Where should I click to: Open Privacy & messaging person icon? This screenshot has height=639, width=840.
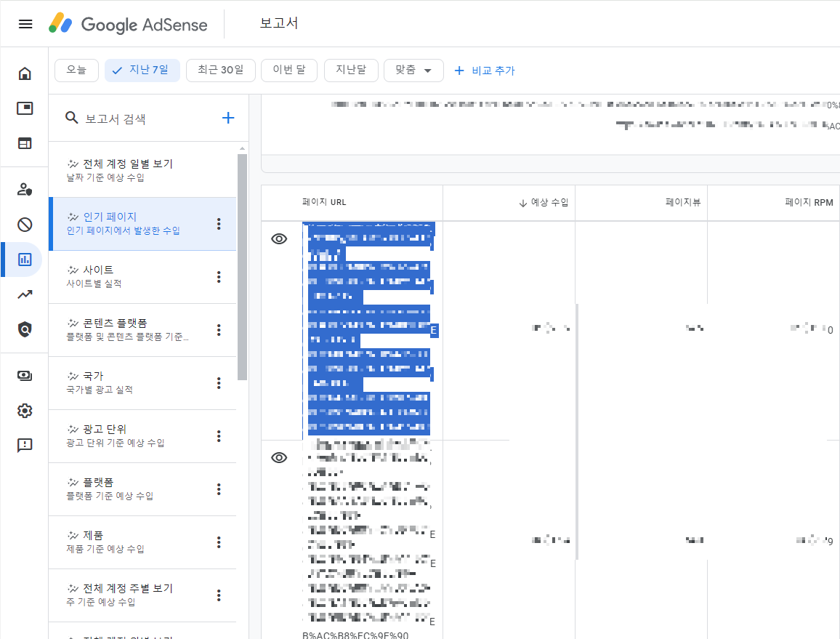25,189
